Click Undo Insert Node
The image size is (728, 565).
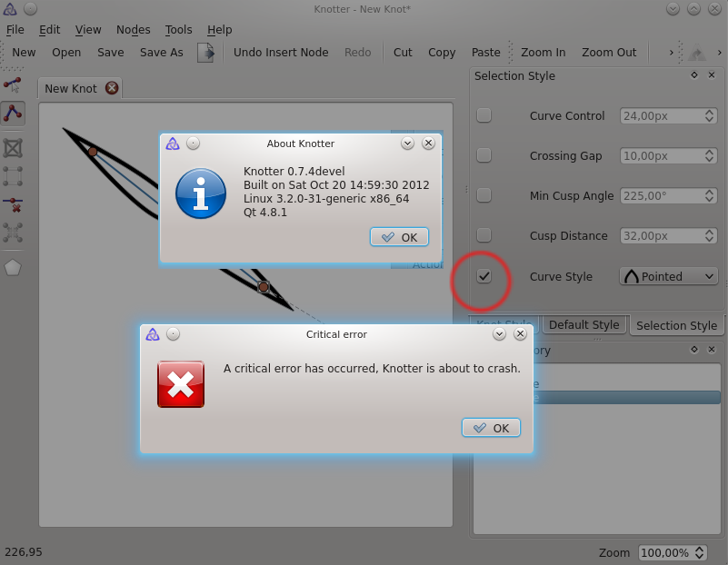[x=281, y=53]
